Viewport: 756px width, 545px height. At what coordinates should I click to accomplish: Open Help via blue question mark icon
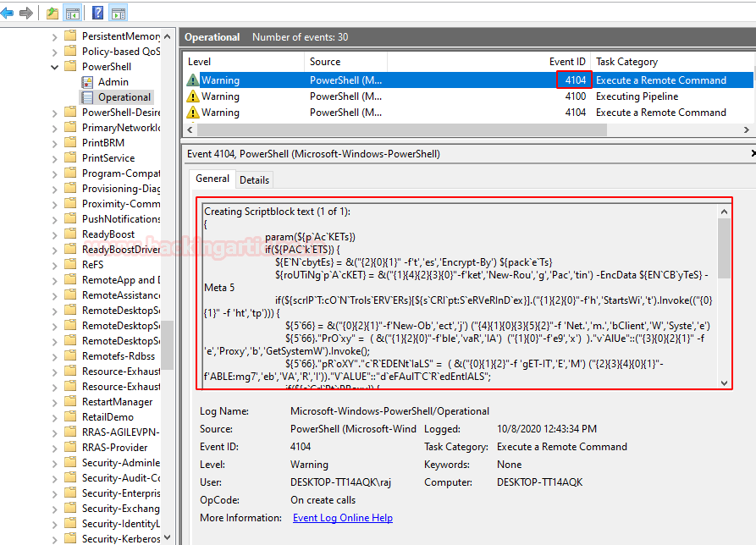(98, 13)
